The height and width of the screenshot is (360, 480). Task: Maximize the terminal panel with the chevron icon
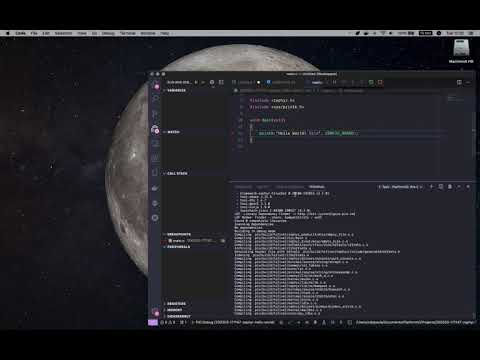click(459, 187)
